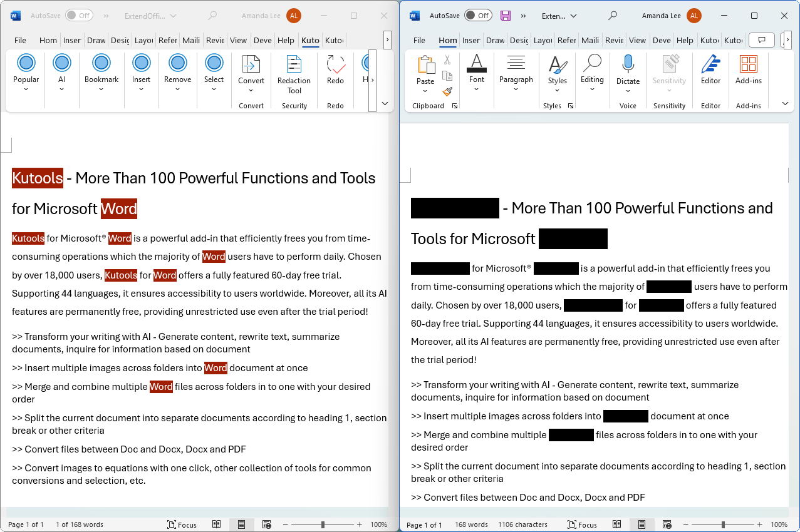Open the Draw tab in right window
The height and width of the screenshot is (532, 800).
coord(495,40)
